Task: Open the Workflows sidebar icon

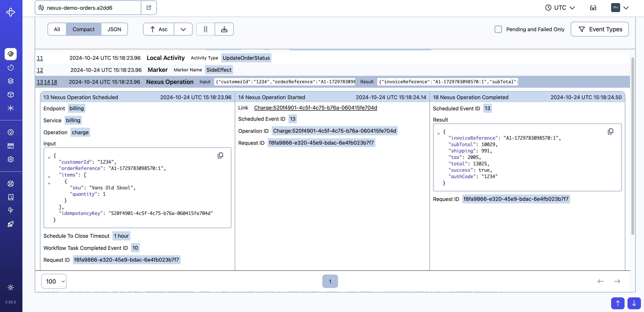Action: coord(11,54)
